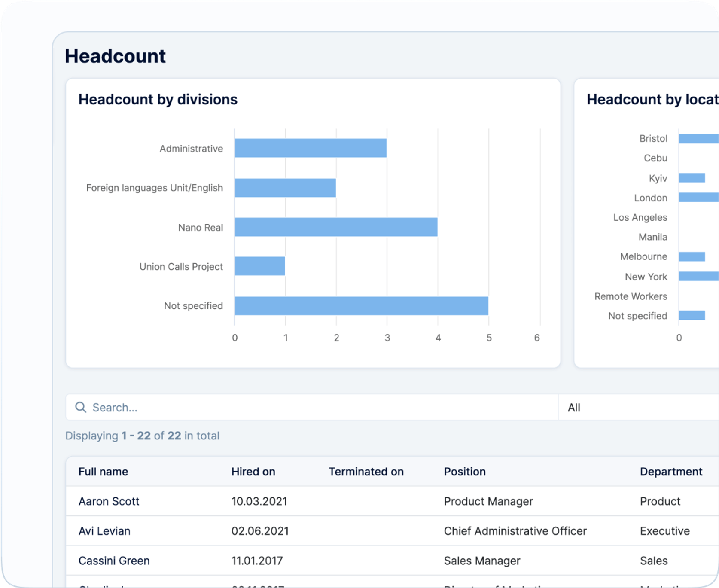719x588 pixels.
Task: Click the Foreign languages Unit/English bar
Action: (285, 188)
